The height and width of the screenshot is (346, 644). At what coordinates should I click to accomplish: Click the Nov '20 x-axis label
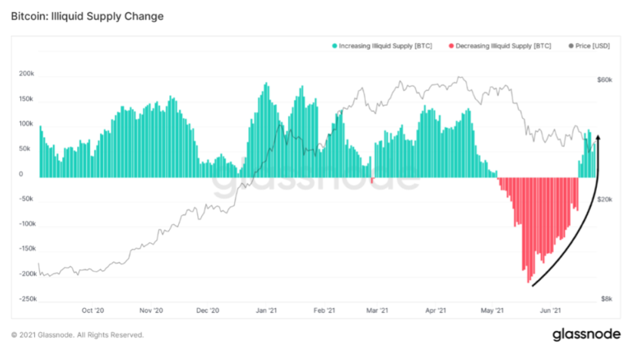151,310
